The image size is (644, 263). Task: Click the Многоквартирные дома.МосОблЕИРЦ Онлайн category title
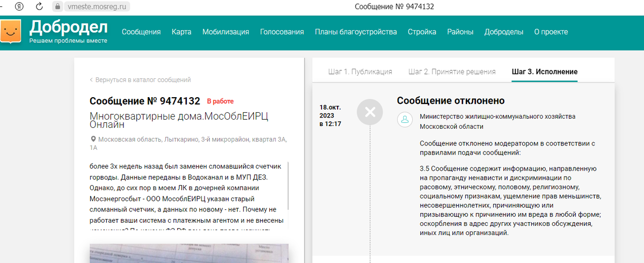point(179,120)
